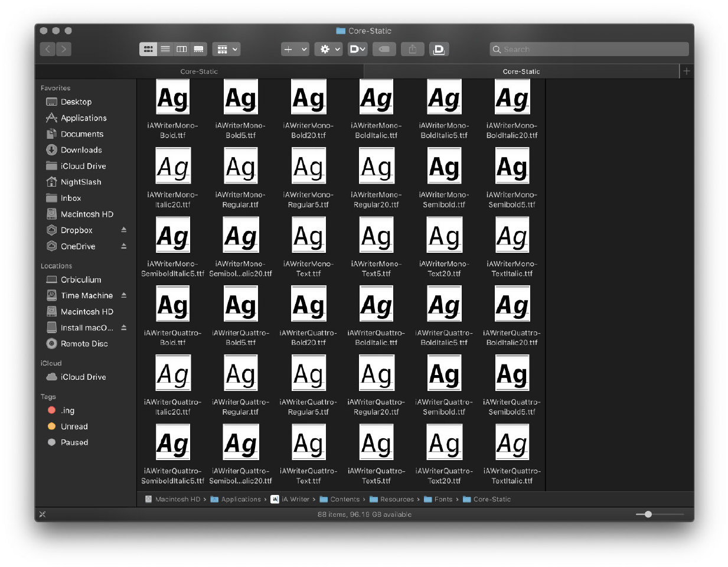Switch to list view
Viewport: 728px width, 567px height.
pyautogui.click(x=165, y=49)
